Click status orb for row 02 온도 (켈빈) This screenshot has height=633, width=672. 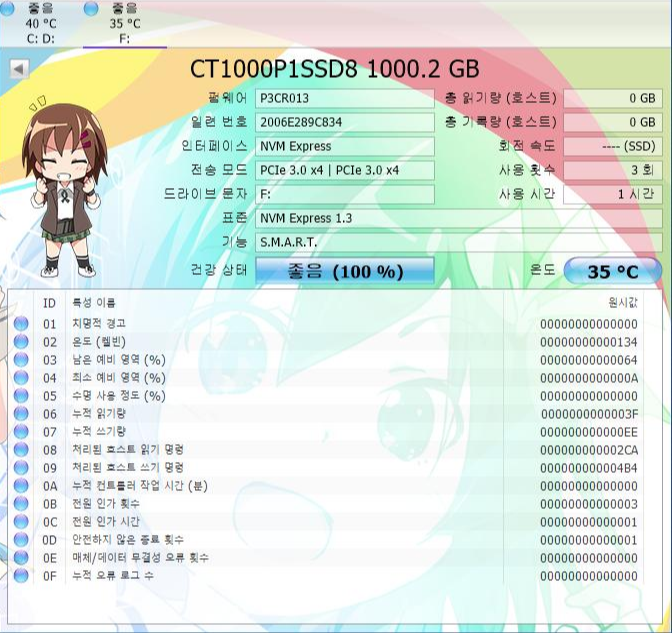point(21,342)
